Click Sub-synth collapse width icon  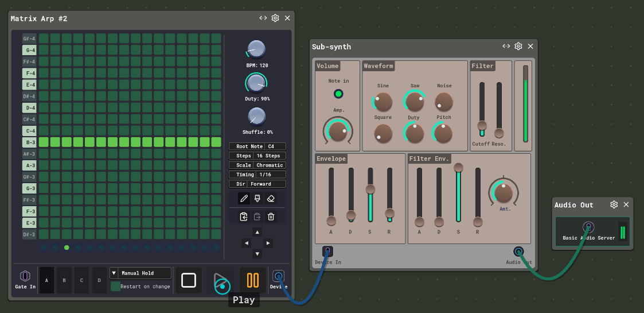point(506,46)
